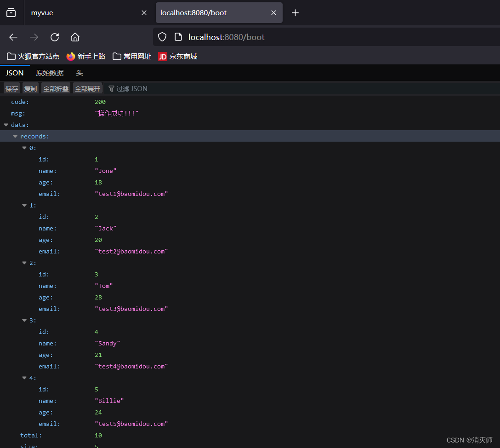Collapse the data node triangle
This screenshot has height=448, width=500.
[x=6, y=125]
